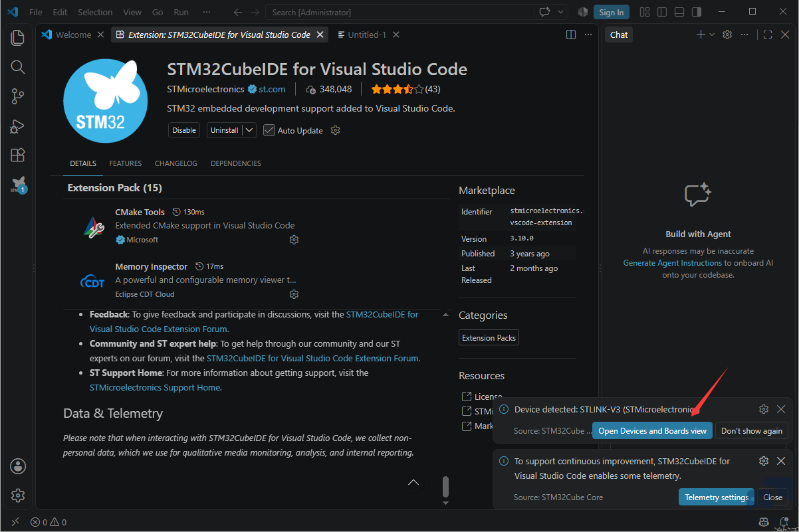Viewport: 799px width, 532px height.
Task: Open Telemetry settings button
Action: click(717, 497)
